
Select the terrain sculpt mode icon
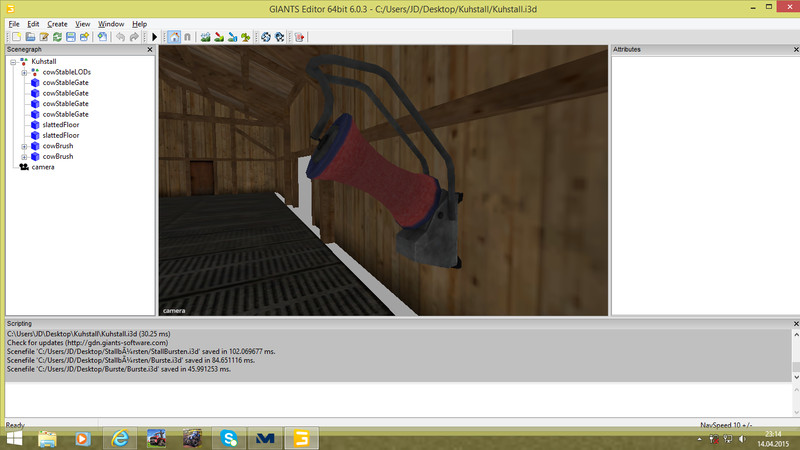(x=206, y=37)
